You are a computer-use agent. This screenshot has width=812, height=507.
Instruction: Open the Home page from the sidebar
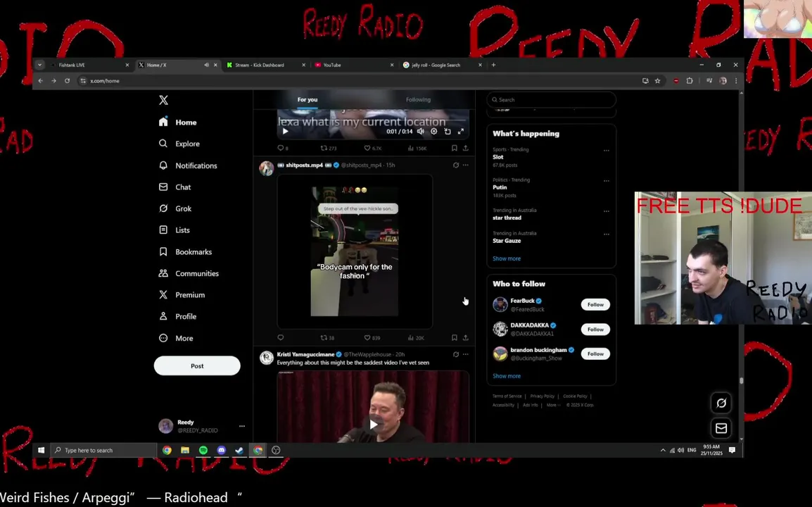tap(178, 123)
